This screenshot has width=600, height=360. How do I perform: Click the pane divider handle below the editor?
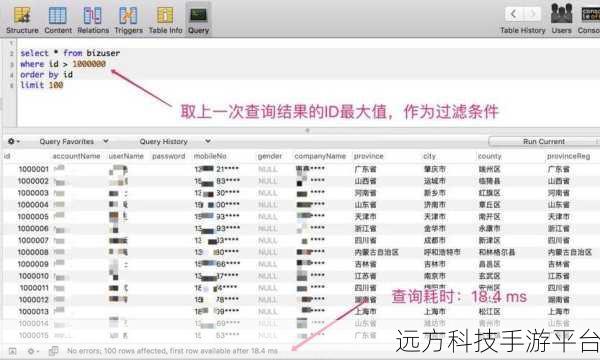point(307,130)
